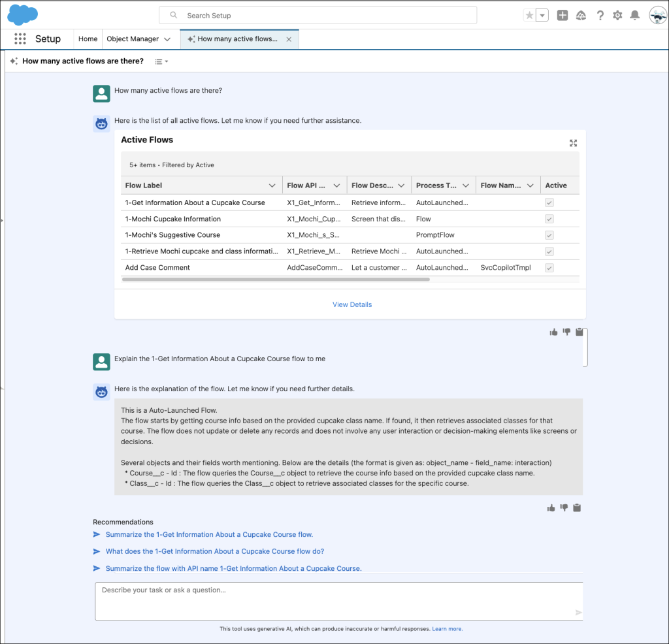Open the conversation list dropdown
The height and width of the screenshot is (644, 669).
tap(161, 61)
